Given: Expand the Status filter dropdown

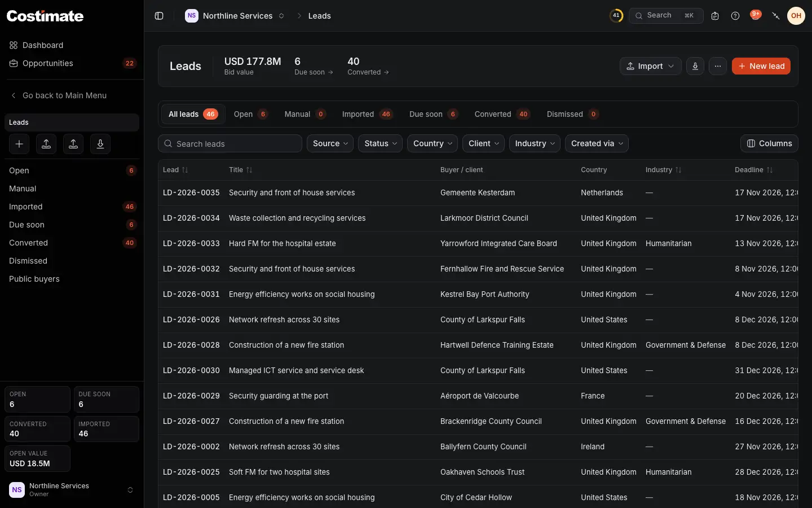Looking at the screenshot, I should [380, 143].
